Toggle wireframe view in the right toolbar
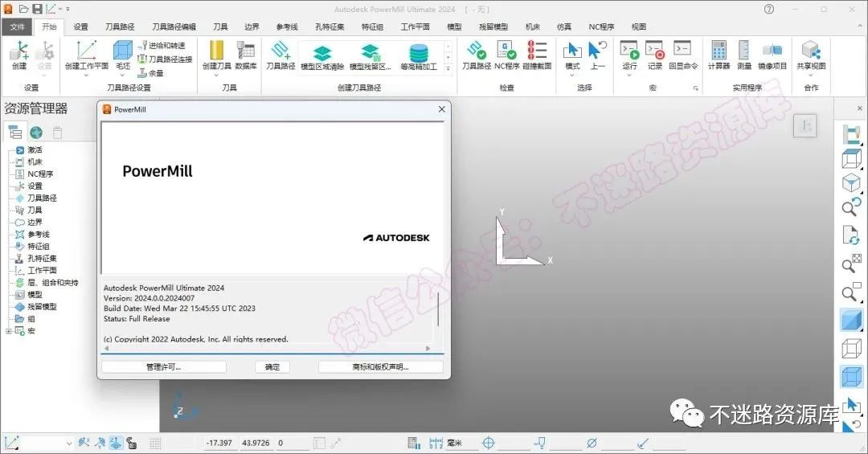The height and width of the screenshot is (454, 868). 851,348
